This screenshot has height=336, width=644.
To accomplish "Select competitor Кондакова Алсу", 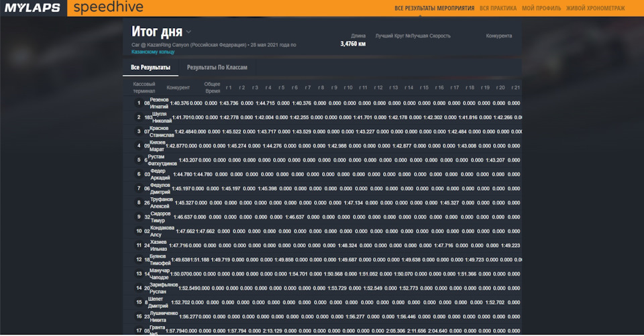I will 162,231.
